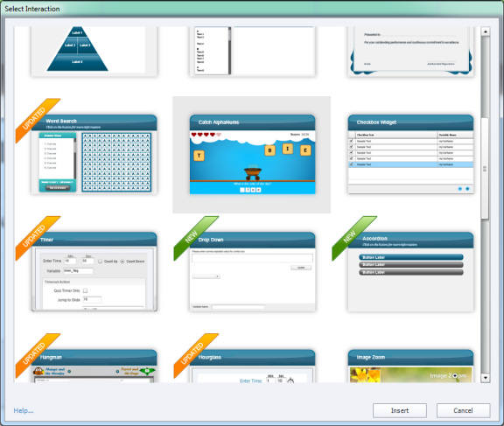Click the vertical scrollbar thumb
The width and height of the screenshot is (504, 426).
(485, 169)
